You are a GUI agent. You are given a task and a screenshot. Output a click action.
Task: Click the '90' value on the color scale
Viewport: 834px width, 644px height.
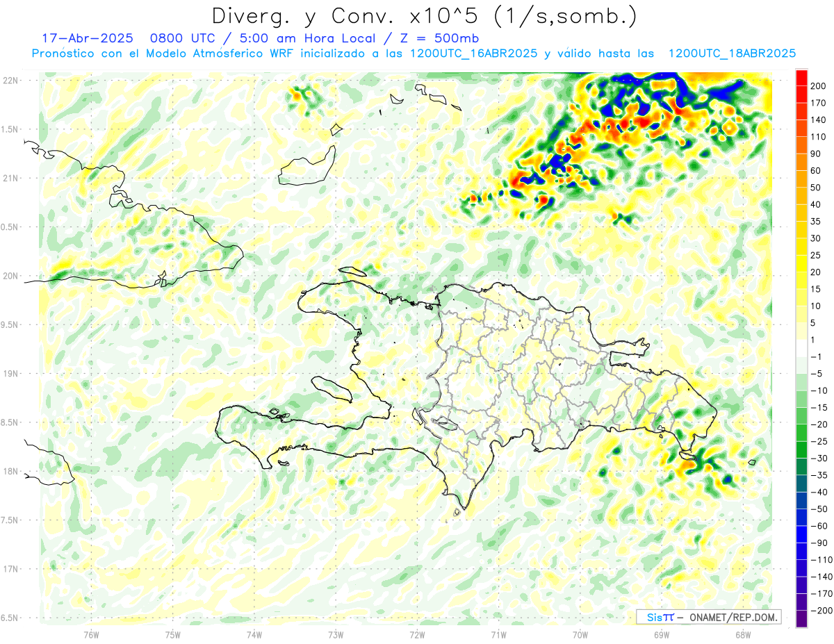tap(817, 154)
